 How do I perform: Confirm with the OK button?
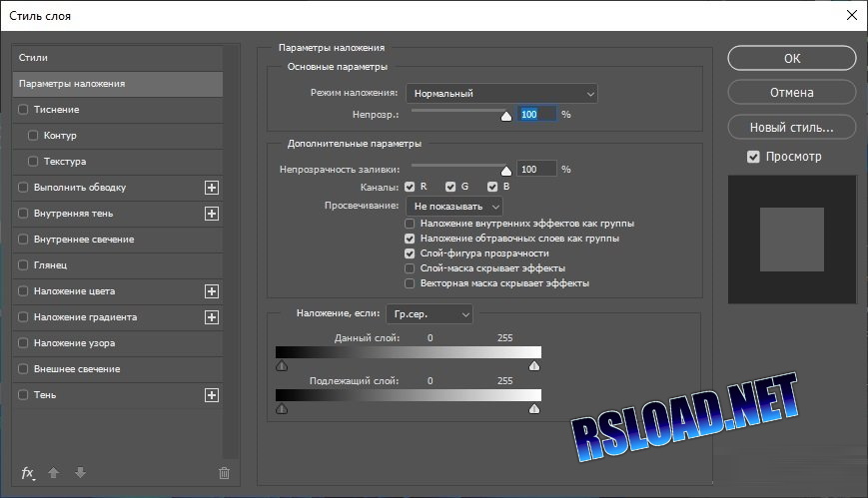[x=792, y=58]
